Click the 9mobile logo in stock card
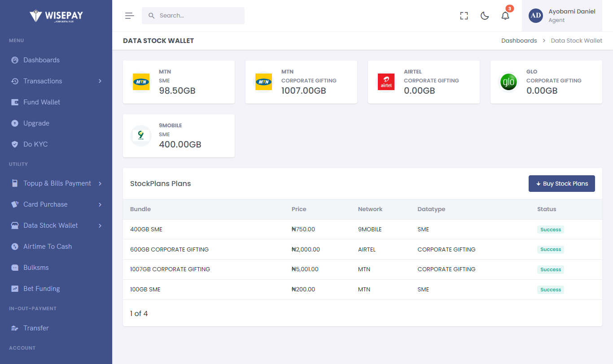The width and height of the screenshot is (613, 364). click(141, 136)
